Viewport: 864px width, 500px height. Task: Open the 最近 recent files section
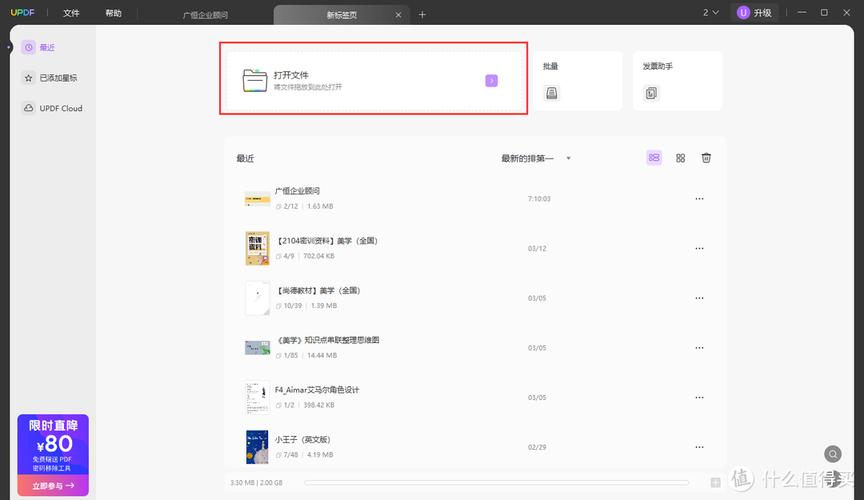(39, 47)
